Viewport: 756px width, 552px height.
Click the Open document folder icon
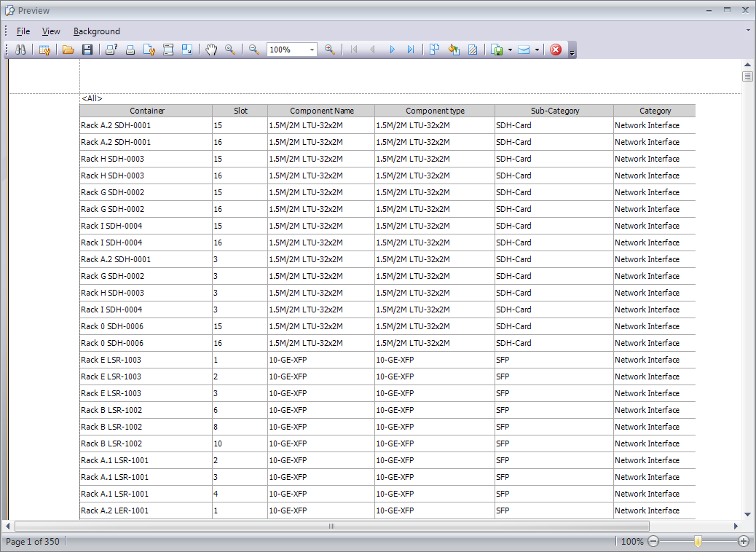coord(68,50)
